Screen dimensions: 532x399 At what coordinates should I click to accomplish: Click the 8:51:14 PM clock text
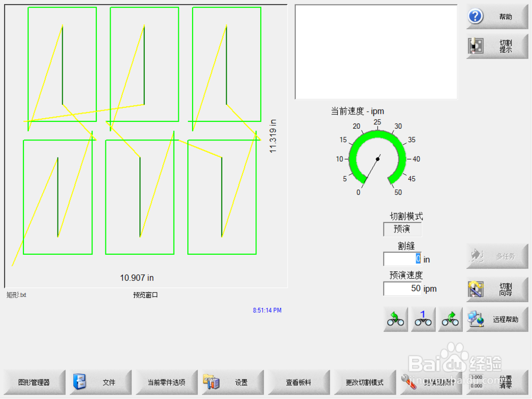coord(267,310)
